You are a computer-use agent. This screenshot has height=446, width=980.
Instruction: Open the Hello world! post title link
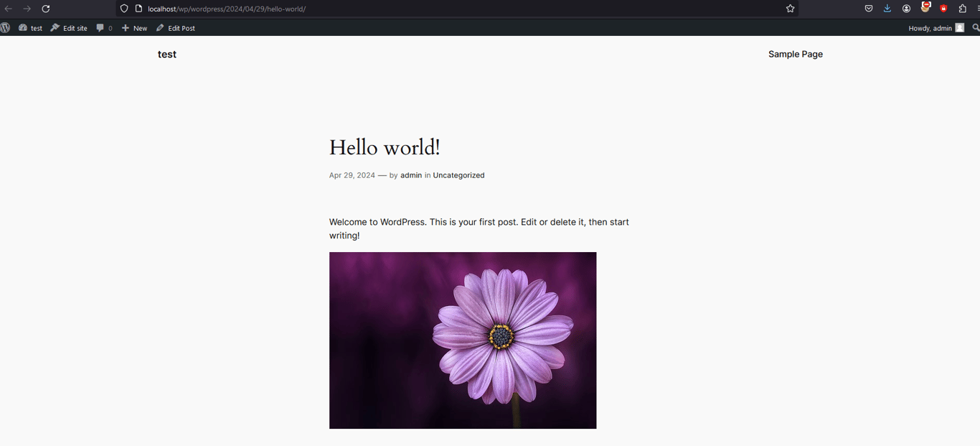point(385,147)
